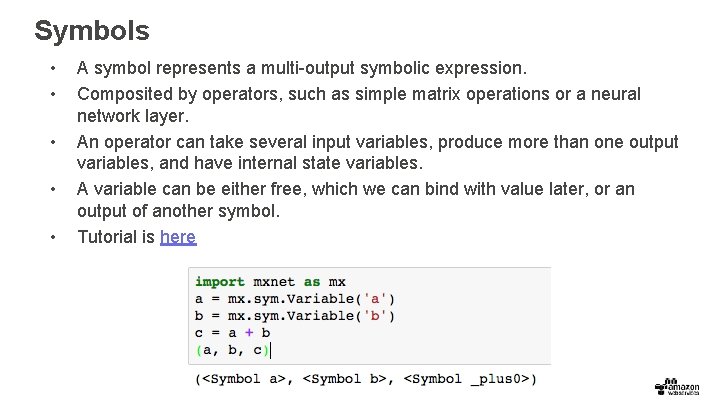Click the line defining variable 'b'

[295, 316]
